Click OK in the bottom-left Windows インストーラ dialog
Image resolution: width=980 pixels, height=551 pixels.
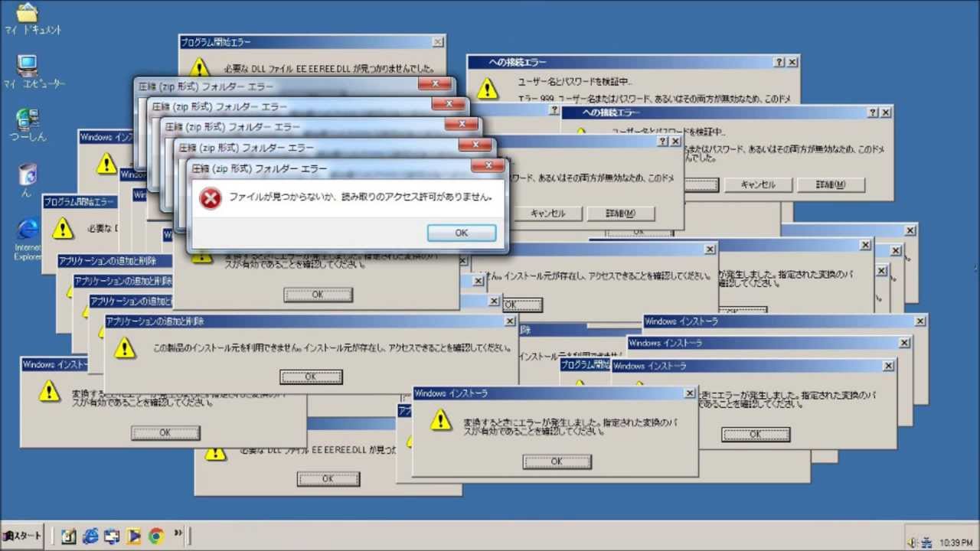point(165,432)
